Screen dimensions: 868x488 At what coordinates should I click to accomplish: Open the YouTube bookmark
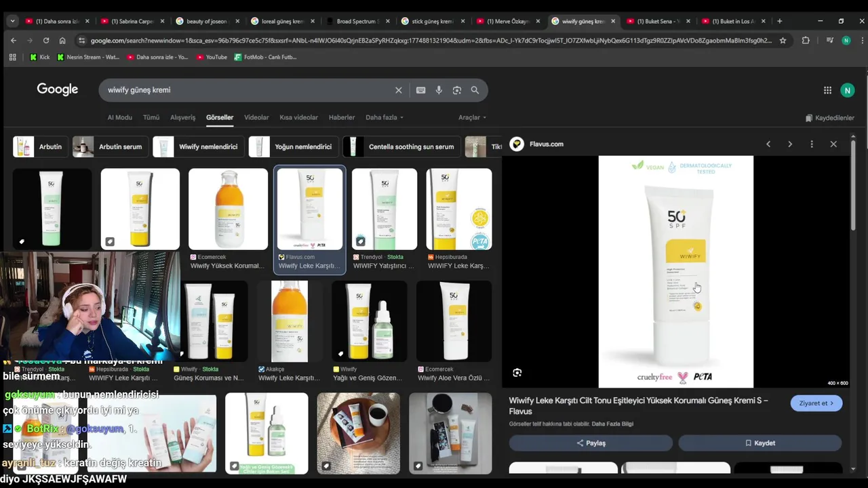(x=212, y=57)
